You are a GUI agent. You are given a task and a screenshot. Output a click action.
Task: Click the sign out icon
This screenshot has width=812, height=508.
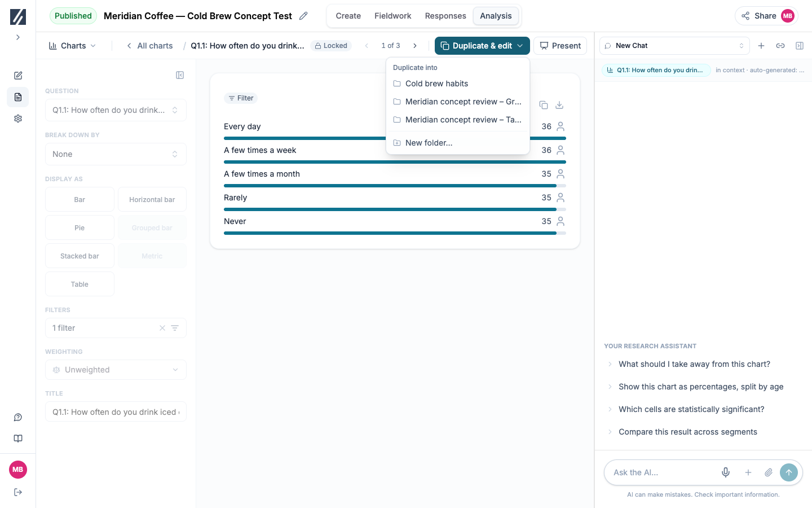pyautogui.click(x=18, y=492)
